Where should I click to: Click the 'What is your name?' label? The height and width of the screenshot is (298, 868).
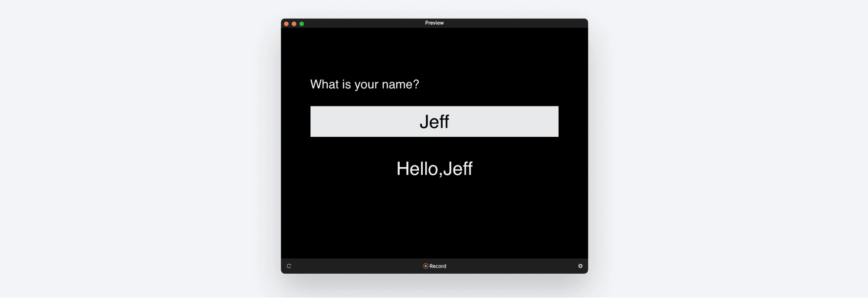365,84
